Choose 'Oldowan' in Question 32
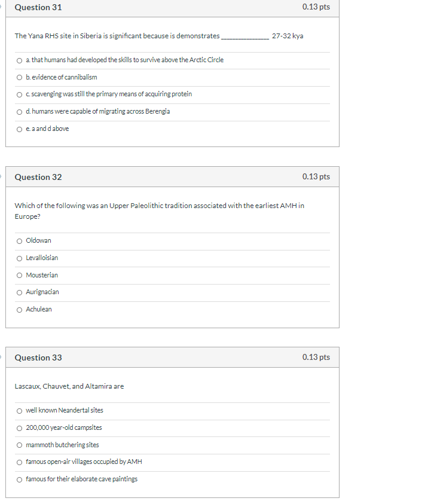The height and width of the screenshot is (504, 428). click(x=19, y=240)
